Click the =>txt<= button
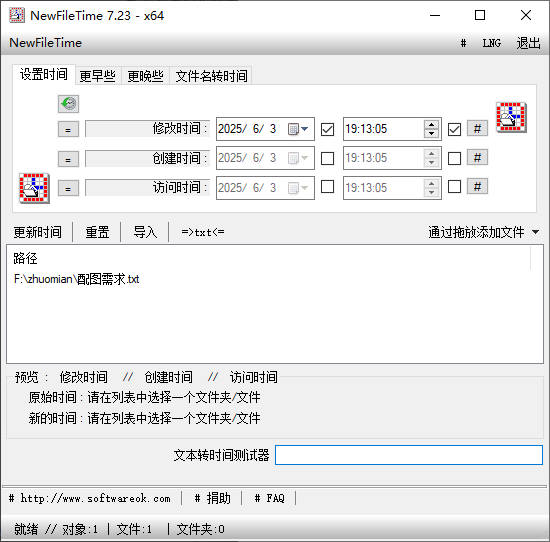The image size is (550, 542). click(203, 232)
